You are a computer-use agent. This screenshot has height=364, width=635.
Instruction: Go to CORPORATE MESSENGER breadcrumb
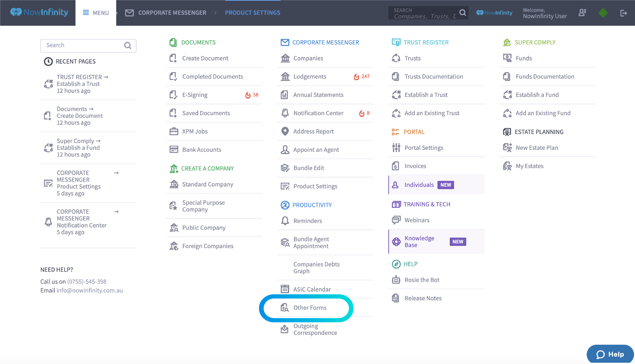[172, 13]
